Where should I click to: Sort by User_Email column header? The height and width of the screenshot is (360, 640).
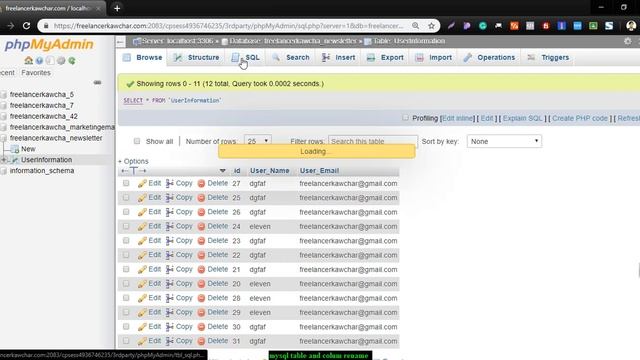point(319,171)
